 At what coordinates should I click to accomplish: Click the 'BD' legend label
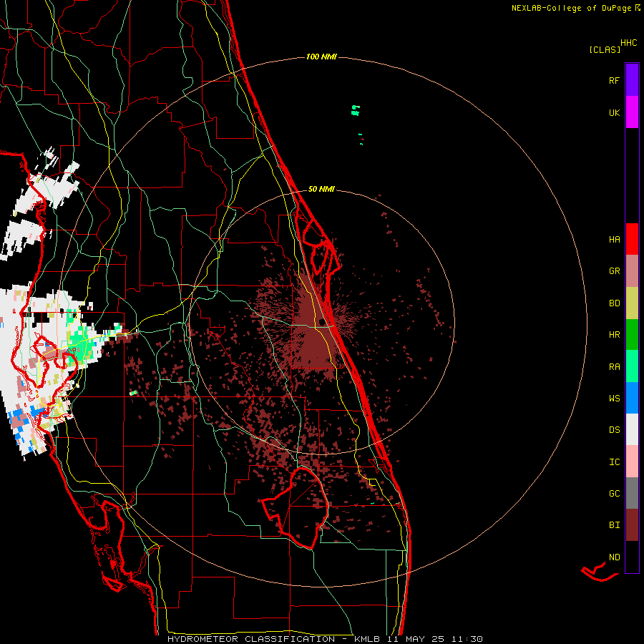pyautogui.click(x=614, y=303)
